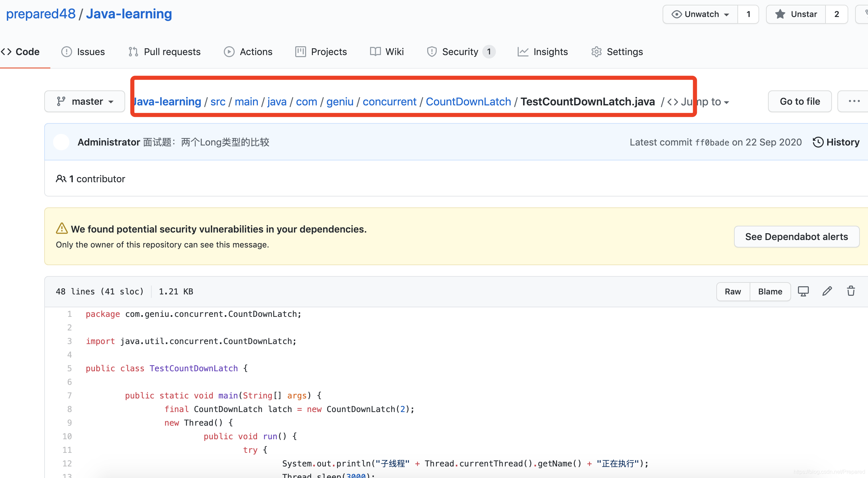
Task: Click the Issues circle icon
Action: coord(67,52)
